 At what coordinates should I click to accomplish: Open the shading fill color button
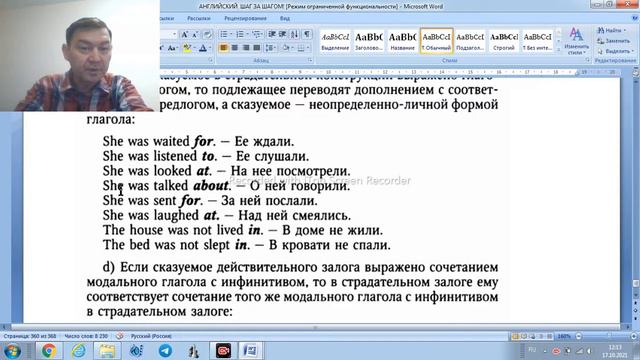(286, 48)
